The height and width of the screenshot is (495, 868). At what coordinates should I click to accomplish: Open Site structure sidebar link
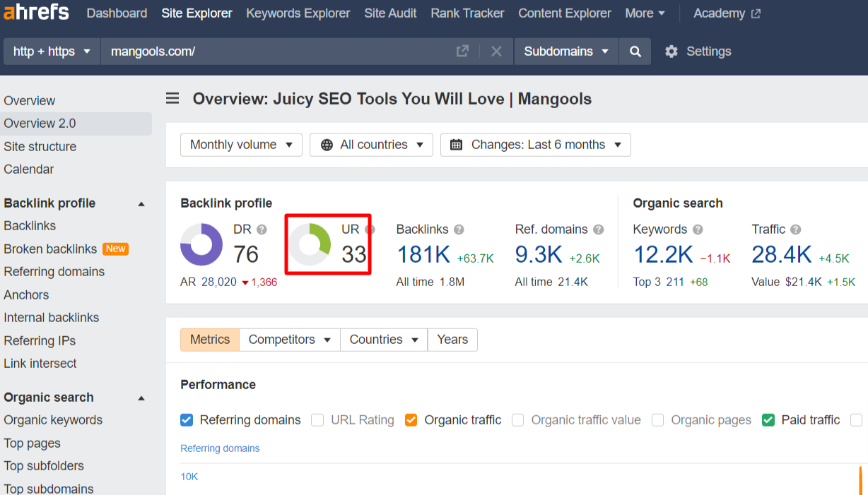coord(40,147)
